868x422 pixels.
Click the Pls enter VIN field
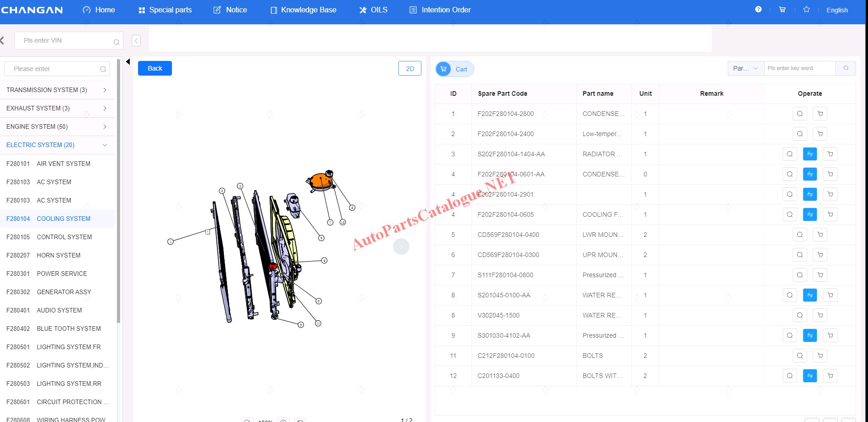click(x=66, y=40)
